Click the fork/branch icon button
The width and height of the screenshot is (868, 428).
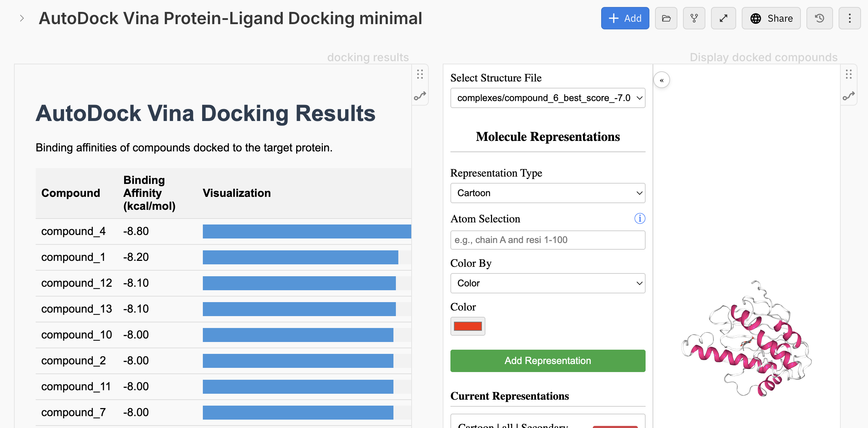point(694,18)
